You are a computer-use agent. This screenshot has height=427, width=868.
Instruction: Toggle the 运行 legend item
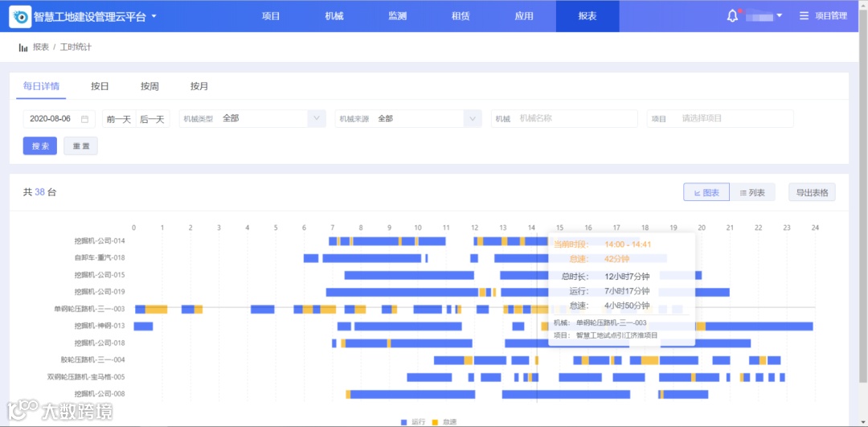click(414, 422)
